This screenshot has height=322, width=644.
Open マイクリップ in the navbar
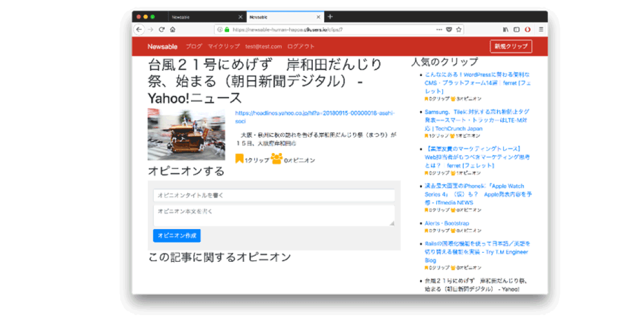point(224,47)
